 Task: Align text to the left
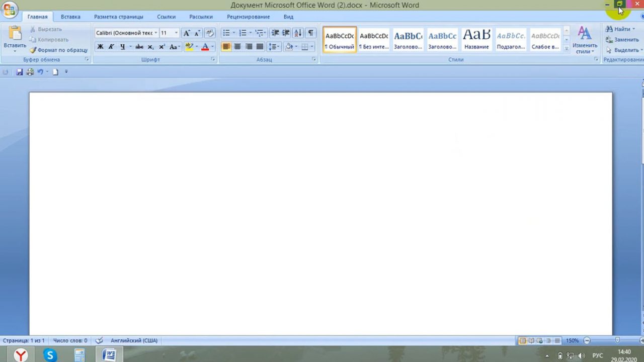[226, 47]
